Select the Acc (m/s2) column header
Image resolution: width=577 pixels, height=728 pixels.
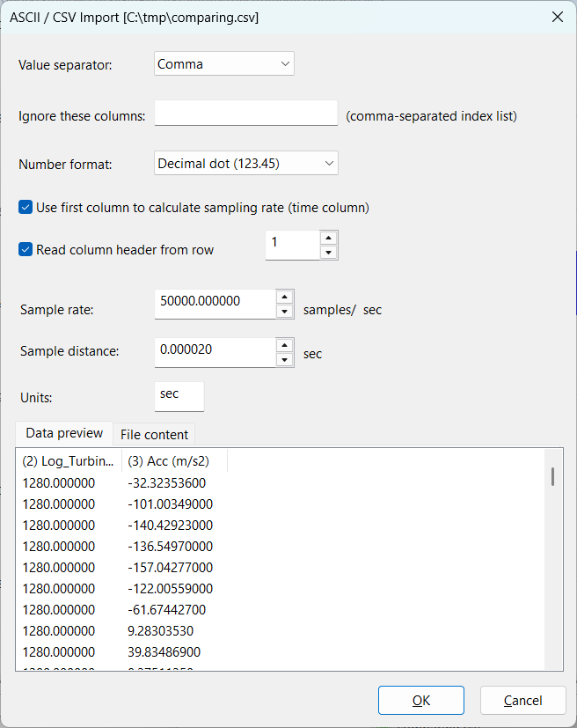[173, 461]
